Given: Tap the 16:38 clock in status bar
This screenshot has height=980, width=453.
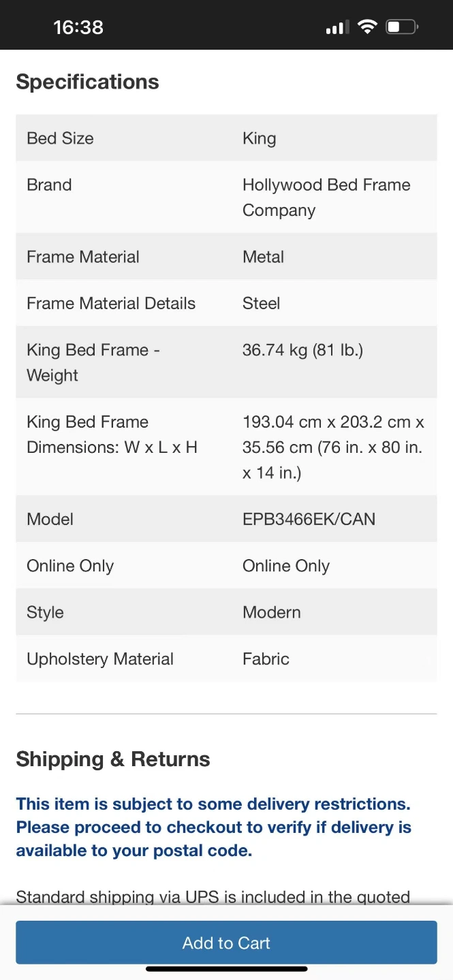Looking at the screenshot, I should [78, 27].
